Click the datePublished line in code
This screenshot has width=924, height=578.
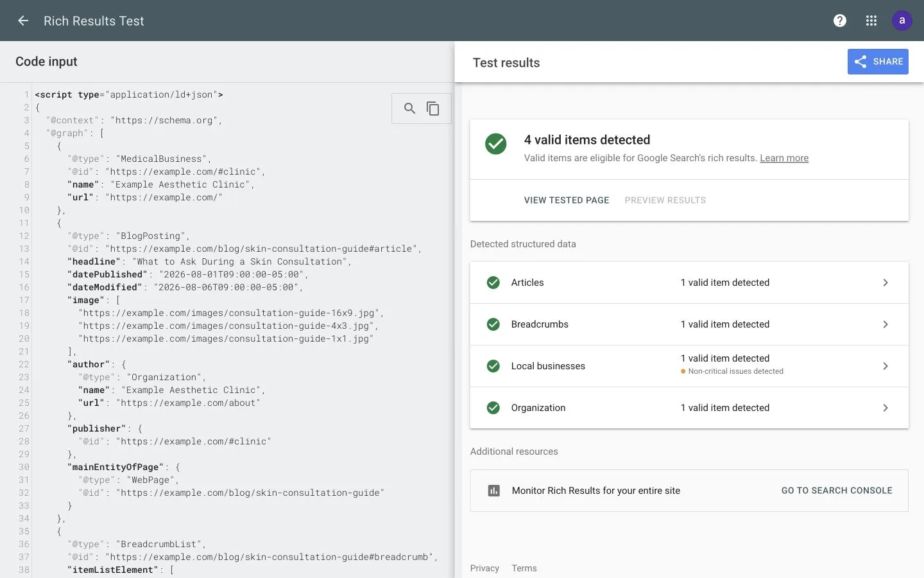coord(187,274)
